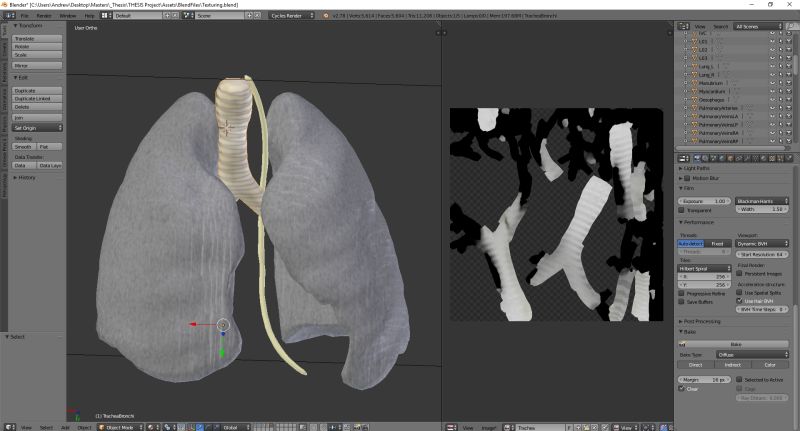The height and width of the screenshot is (431, 800).
Task: Open the Object properties tab icon
Action: click(730, 158)
